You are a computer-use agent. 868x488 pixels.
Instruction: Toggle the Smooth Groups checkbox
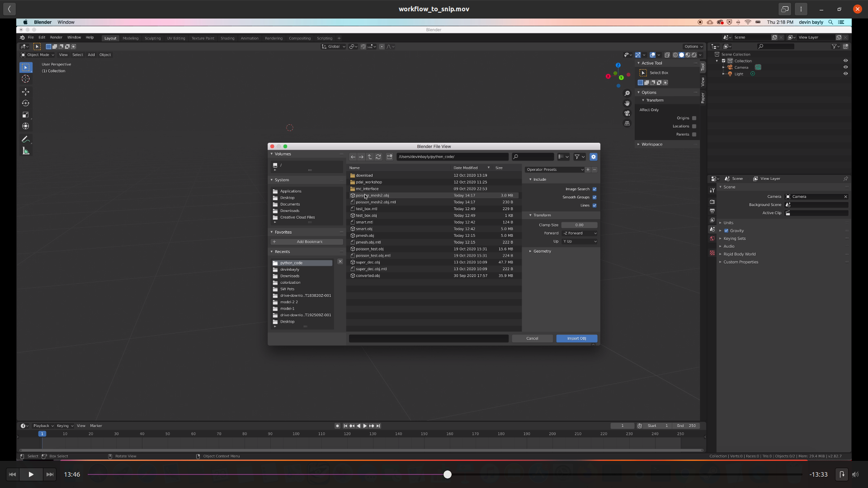(x=594, y=197)
